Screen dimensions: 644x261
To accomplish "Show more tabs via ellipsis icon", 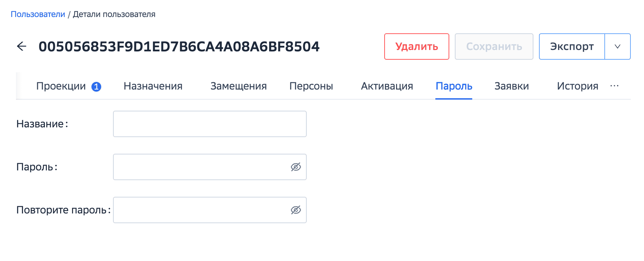I will coord(614,86).
